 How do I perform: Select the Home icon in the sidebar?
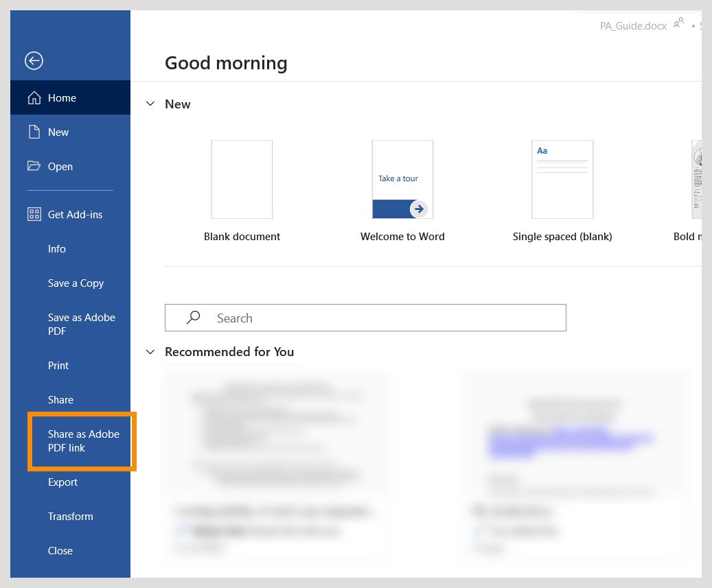tap(34, 97)
